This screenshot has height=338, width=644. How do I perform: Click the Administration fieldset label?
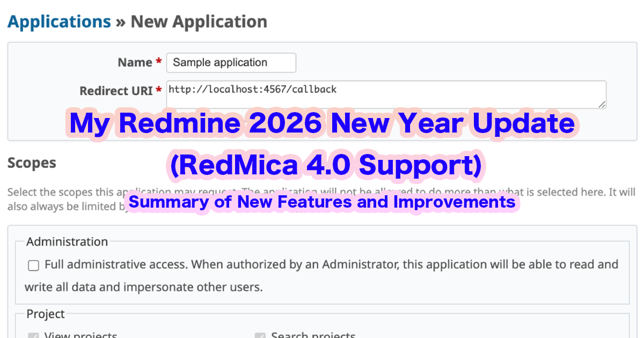(67, 242)
